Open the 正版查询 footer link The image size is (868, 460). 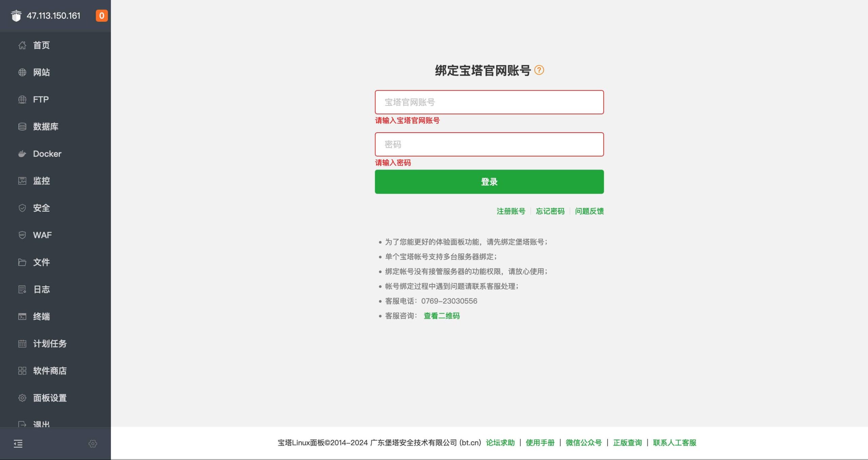pos(627,443)
